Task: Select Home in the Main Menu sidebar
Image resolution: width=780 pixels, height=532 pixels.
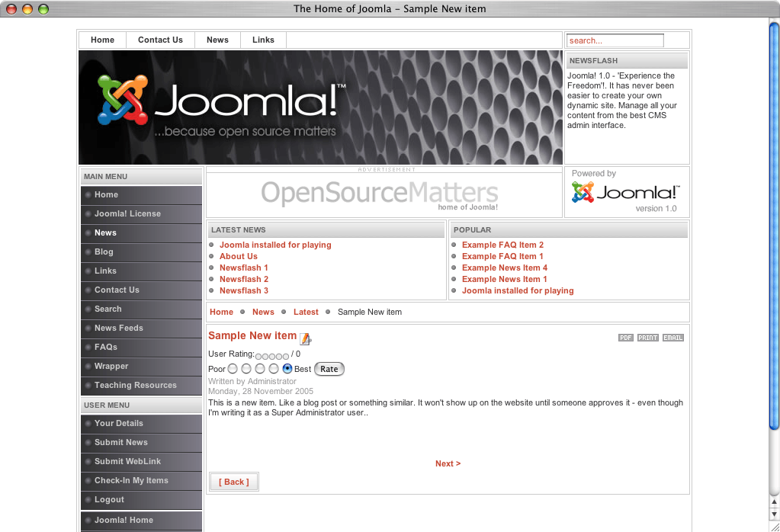Action: (141, 195)
